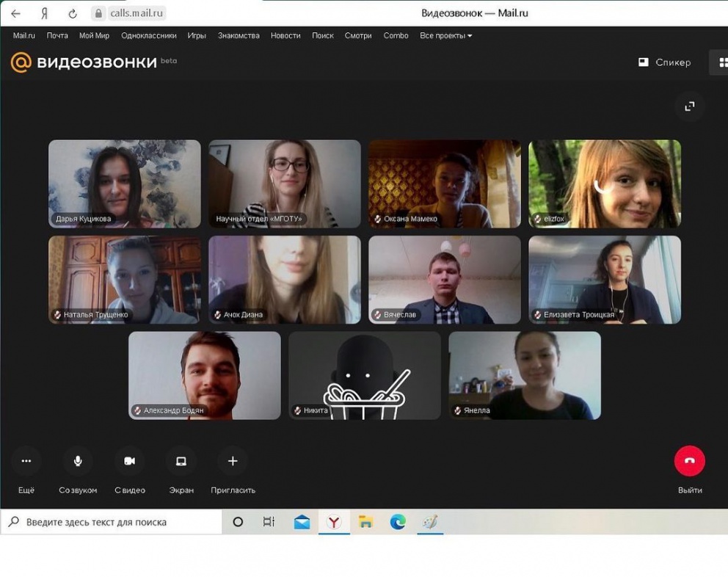Turn off camera with С видео toggle
This screenshot has height=577, width=728.
pyautogui.click(x=129, y=461)
